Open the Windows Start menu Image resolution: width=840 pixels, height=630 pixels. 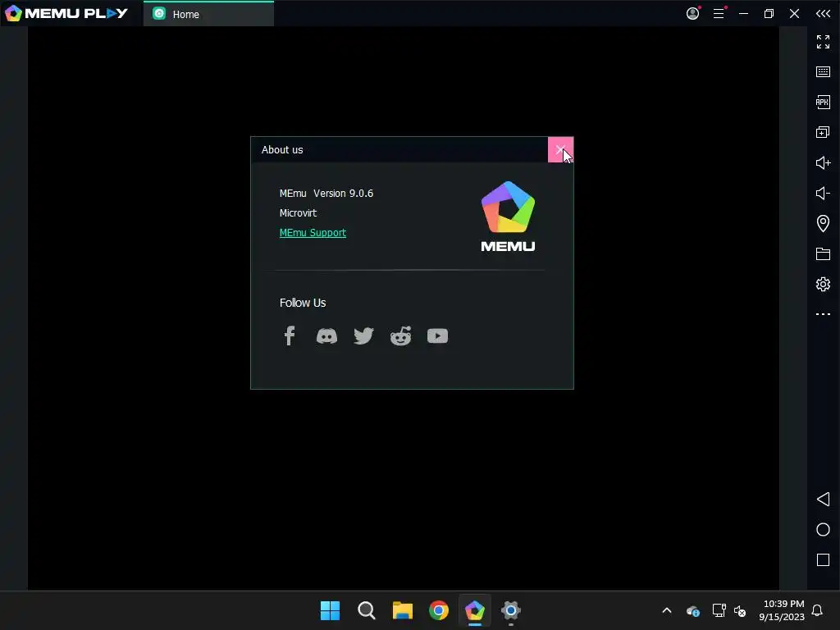coord(330,610)
